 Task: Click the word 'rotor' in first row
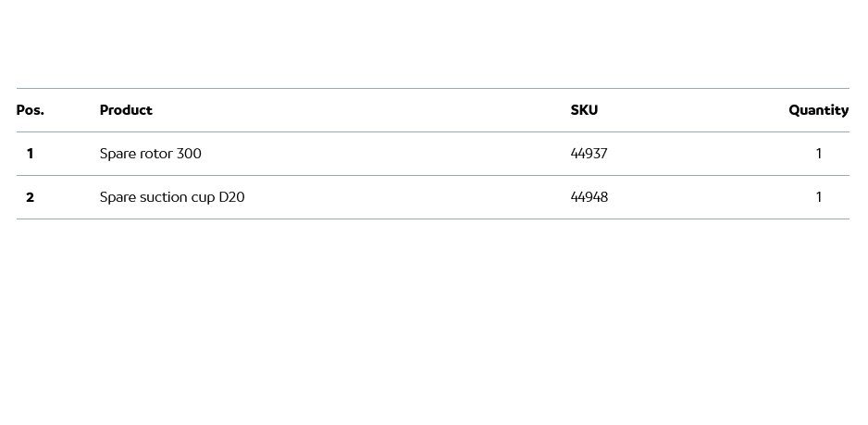155,154
